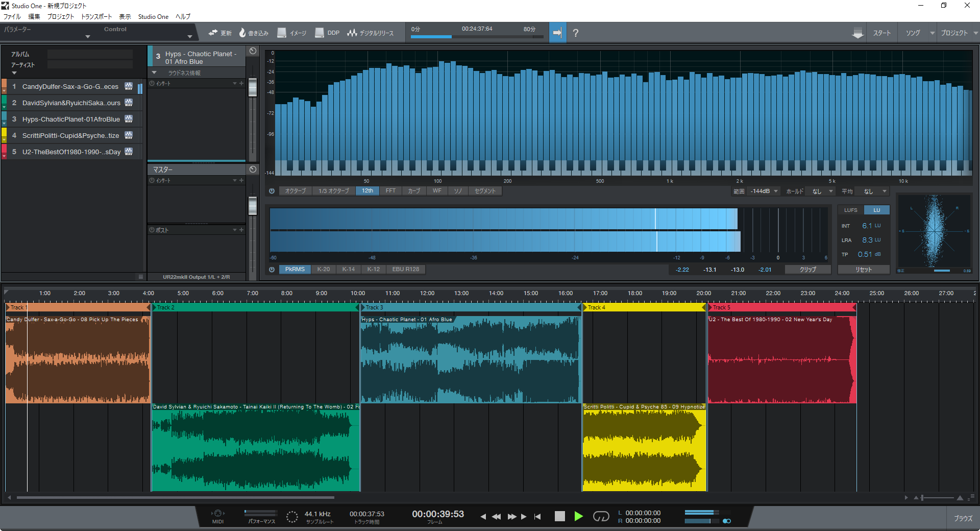The image size is (980, 531).
Task: Go to the スタート page
Action: [881, 33]
